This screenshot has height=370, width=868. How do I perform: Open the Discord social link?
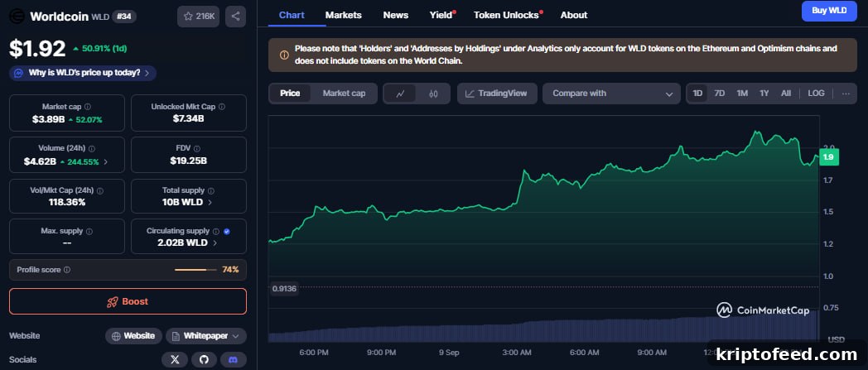(x=234, y=359)
